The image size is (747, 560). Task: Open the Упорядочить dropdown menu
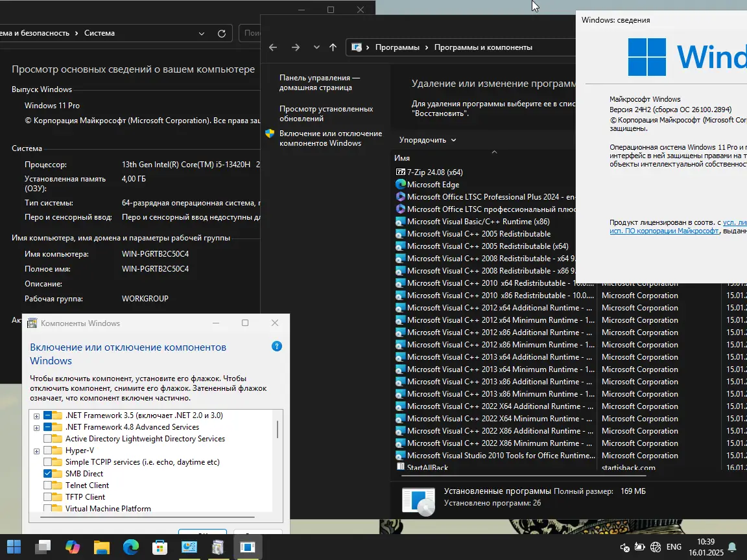(x=427, y=140)
